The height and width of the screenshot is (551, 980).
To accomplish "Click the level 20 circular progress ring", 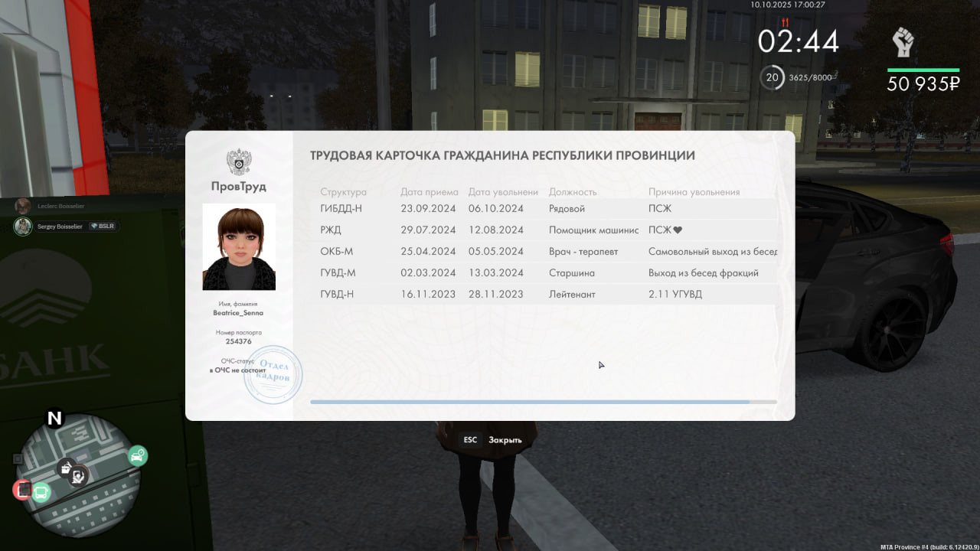I will coord(772,77).
